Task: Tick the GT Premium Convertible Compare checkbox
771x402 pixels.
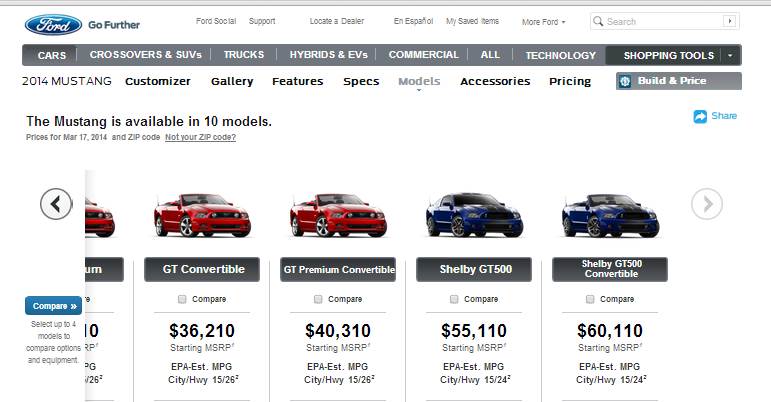Action: coord(318,299)
